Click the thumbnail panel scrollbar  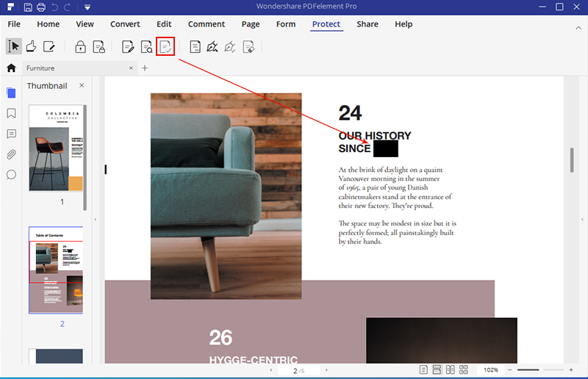click(85, 157)
